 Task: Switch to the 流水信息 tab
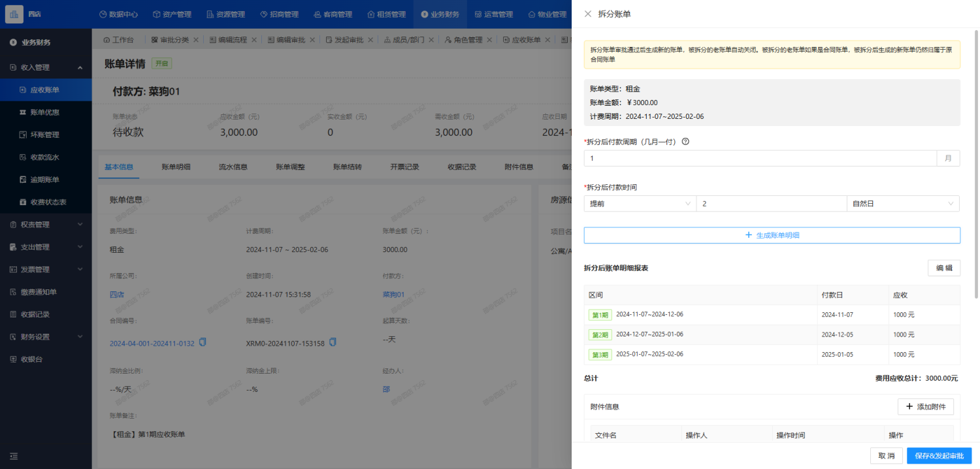point(233,167)
